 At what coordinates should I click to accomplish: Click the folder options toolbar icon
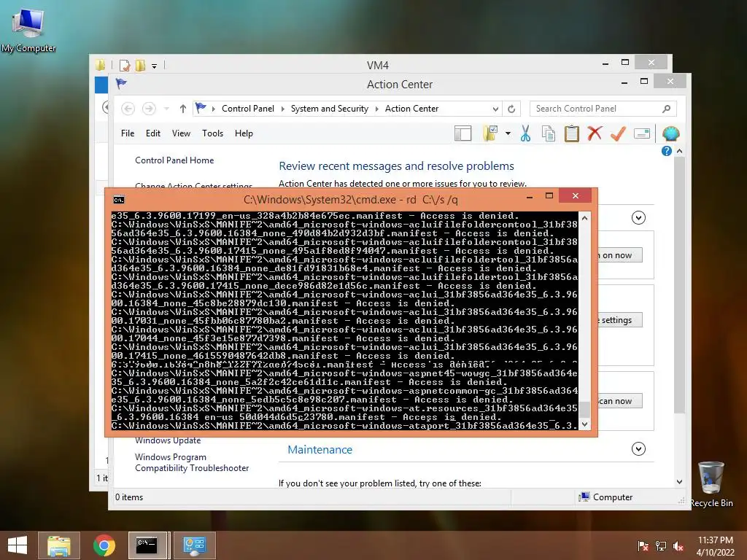[490, 134]
